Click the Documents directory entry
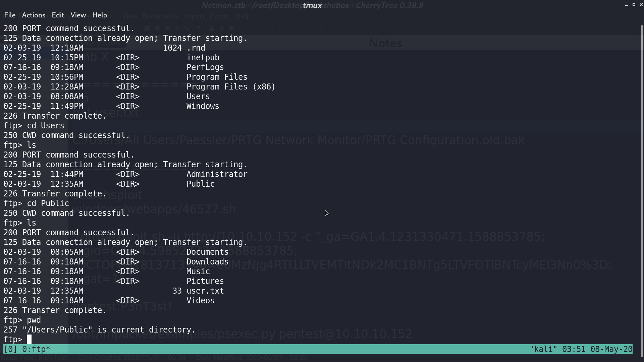The image size is (644, 362). tap(207, 252)
